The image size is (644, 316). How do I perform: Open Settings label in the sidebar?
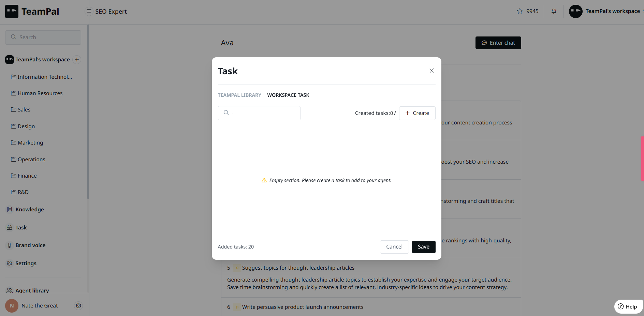pyautogui.click(x=26, y=264)
